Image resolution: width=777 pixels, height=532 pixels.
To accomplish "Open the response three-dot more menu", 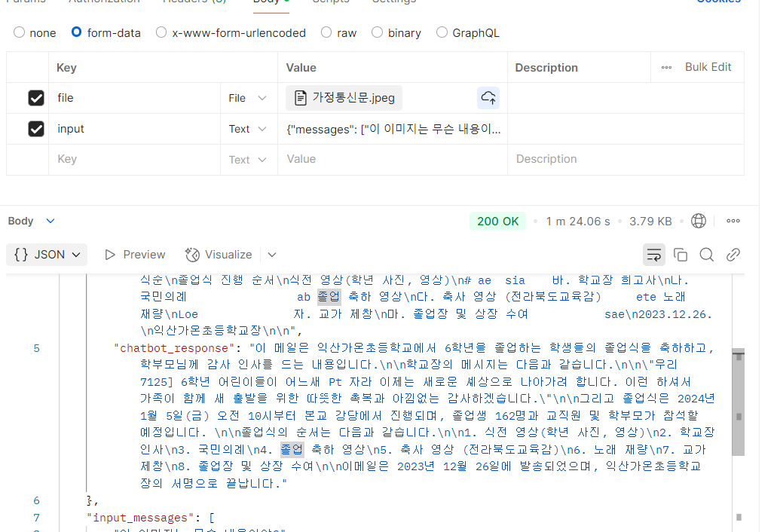I will (733, 221).
